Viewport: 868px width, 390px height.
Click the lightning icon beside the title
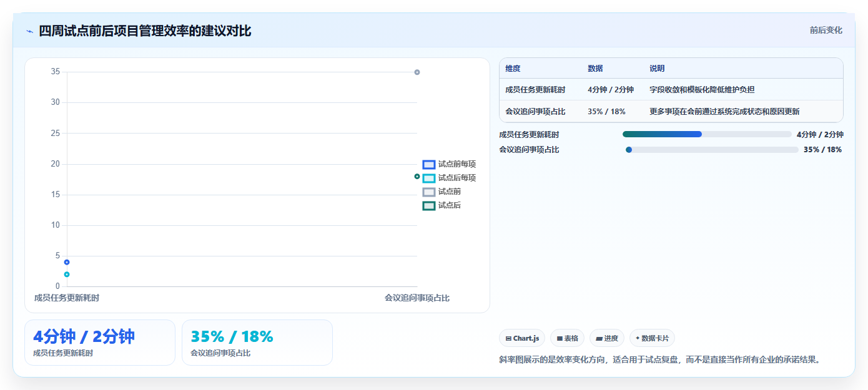coord(29,31)
